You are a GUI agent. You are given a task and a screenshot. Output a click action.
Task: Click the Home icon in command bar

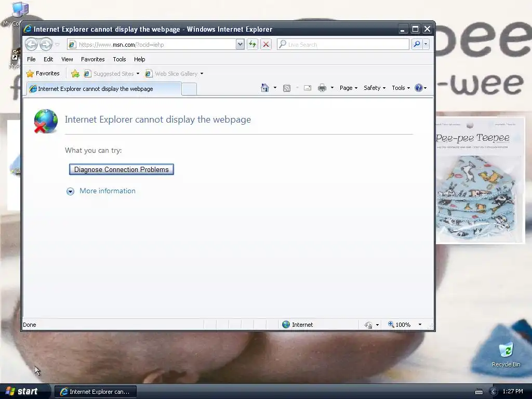[x=264, y=88]
